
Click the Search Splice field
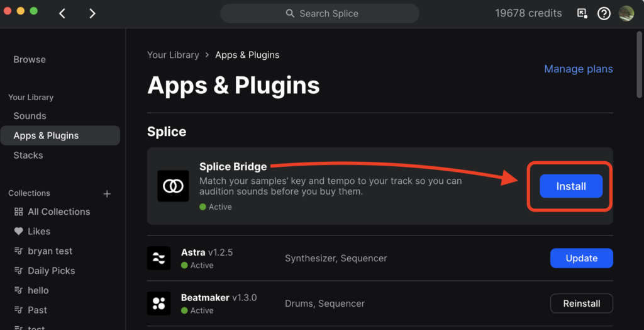(319, 14)
